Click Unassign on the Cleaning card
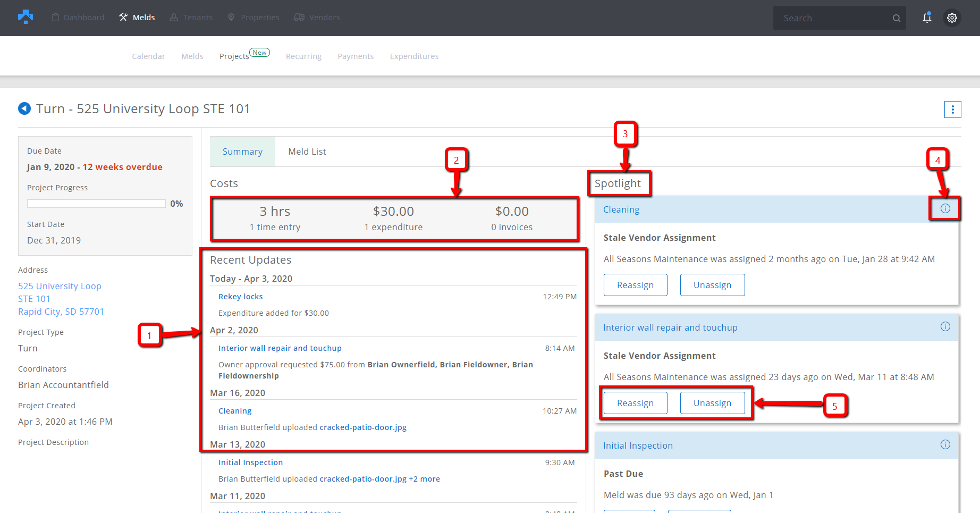 (712, 285)
